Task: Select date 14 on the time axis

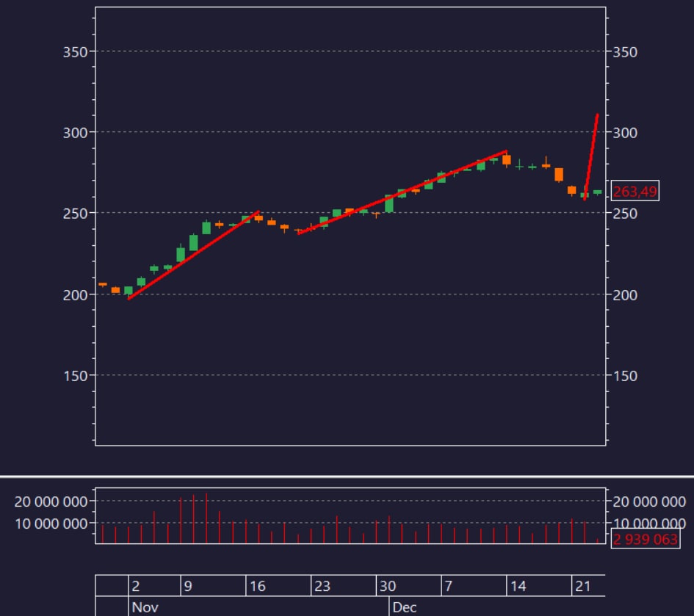Action: click(518, 586)
